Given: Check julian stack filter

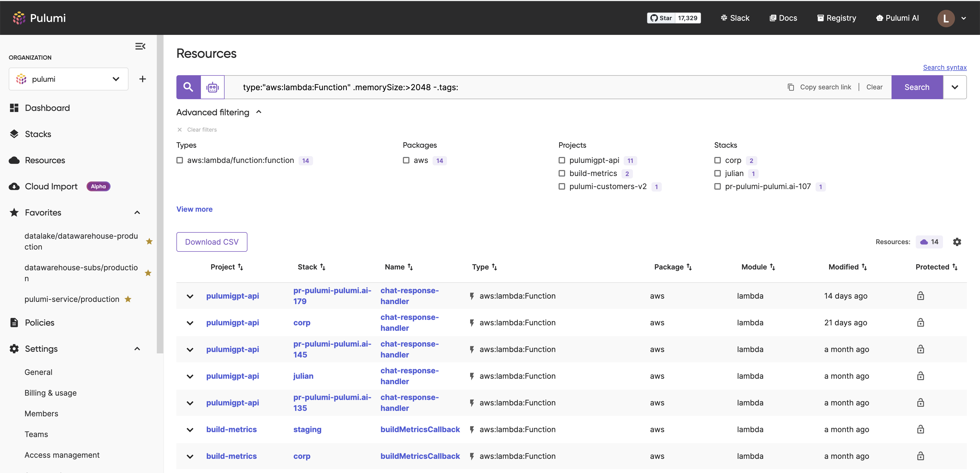Looking at the screenshot, I should click(718, 173).
